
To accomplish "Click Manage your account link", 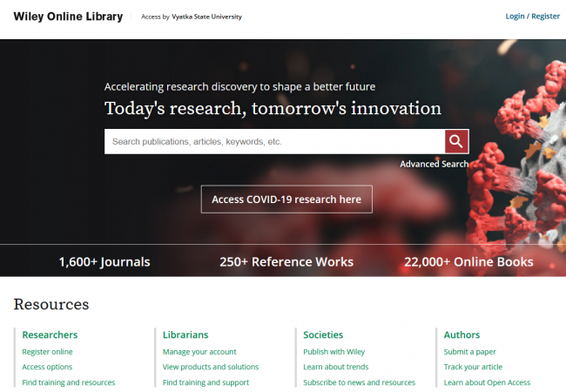I will (x=199, y=352).
